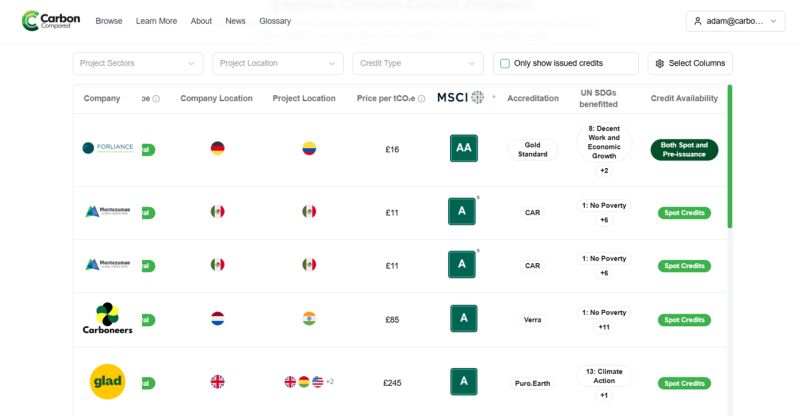Click Germany flag in Forliance row
This screenshot has height=416, width=800.
tap(217, 148)
